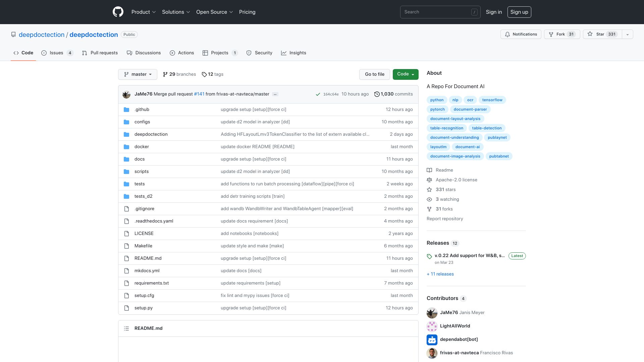Switch to the Issues tab
The height and width of the screenshot is (362, 644).
(x=57, y=53)
